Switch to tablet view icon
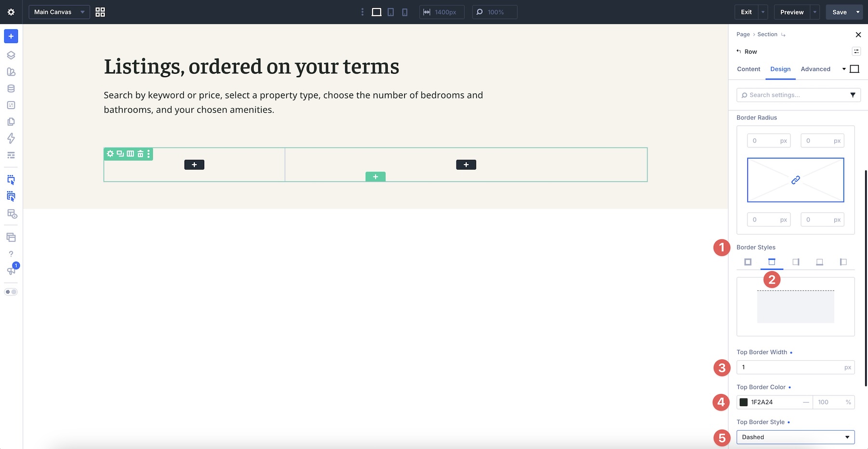Image resolution: width=868 pixels, height=449 pixels. [x=391, y=12]
